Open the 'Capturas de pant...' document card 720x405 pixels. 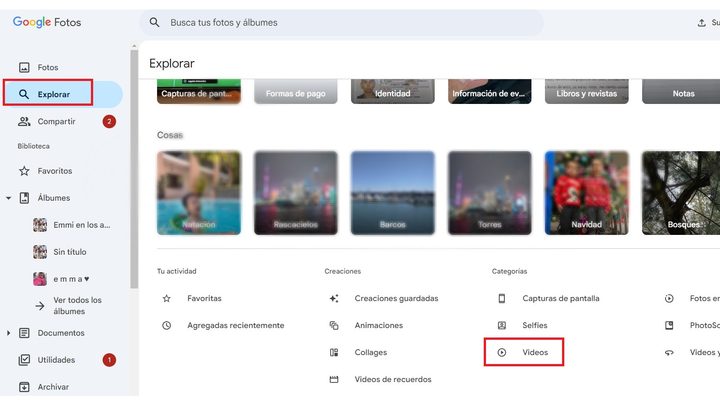pyautogui.click(x=198, y=91)
